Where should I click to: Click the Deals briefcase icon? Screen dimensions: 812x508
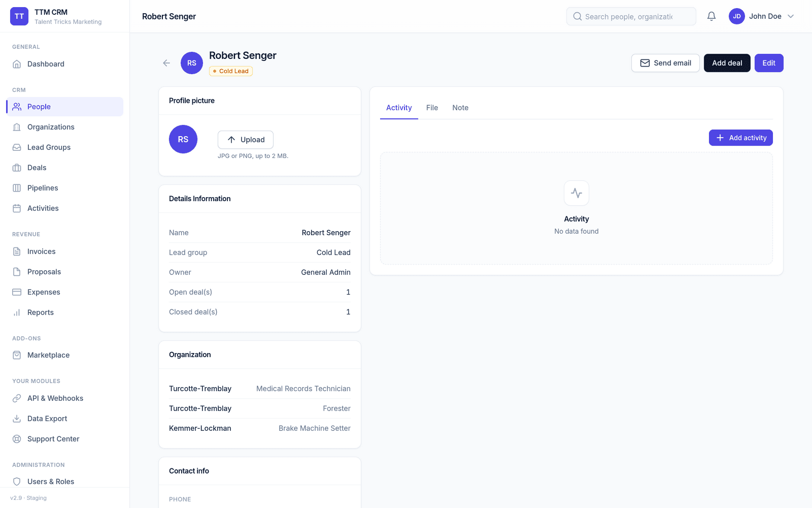coord(17,168)
